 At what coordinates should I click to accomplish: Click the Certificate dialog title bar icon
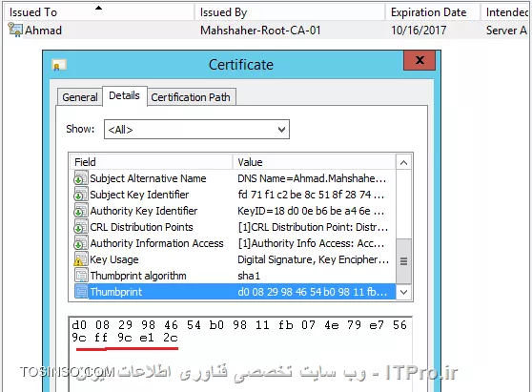point(59,65)
